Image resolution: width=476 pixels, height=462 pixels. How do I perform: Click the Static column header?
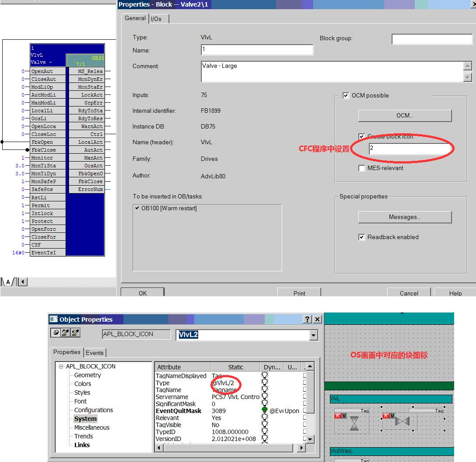(235, 367)
